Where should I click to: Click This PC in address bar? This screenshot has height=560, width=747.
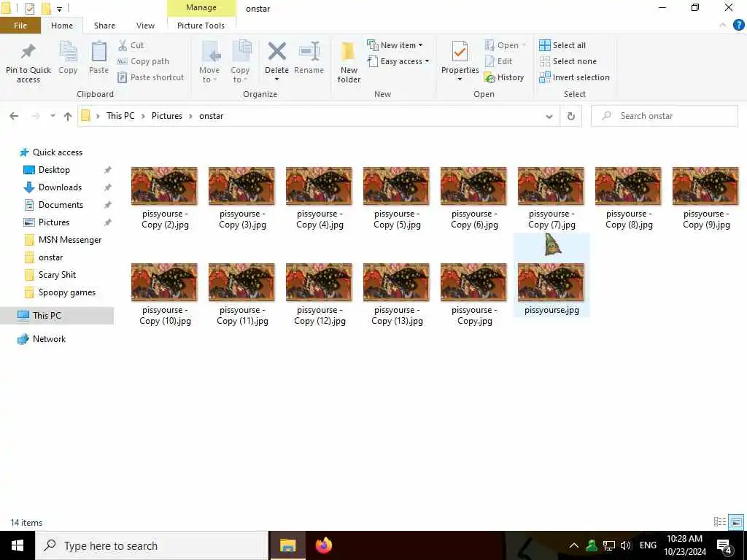coord(120,116)
